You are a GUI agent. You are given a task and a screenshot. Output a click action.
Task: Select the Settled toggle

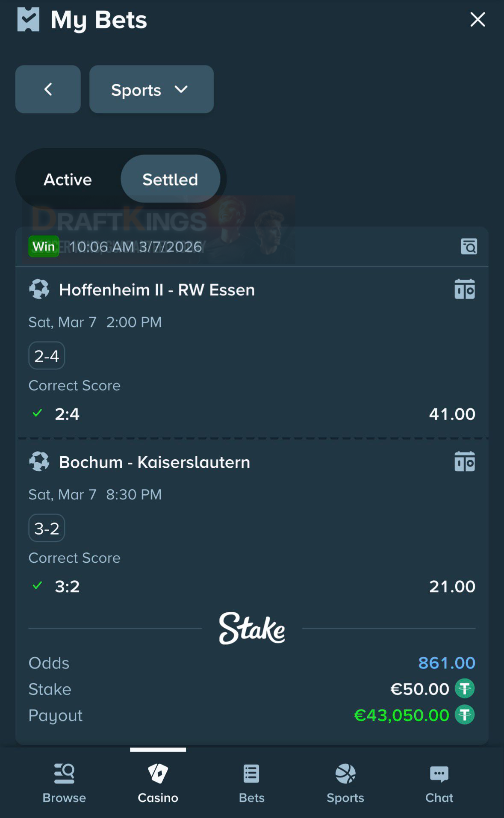pyautogui.click(x=170, y=179)
